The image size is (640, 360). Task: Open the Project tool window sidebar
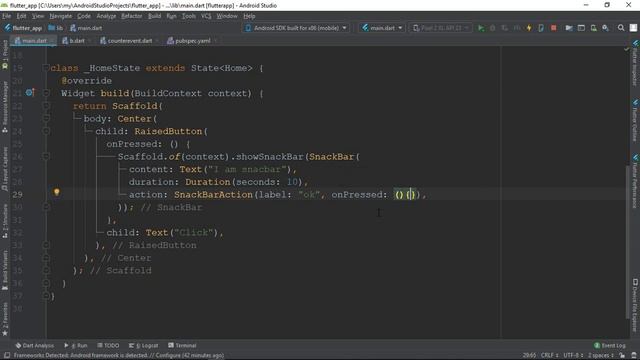point(5,54)
